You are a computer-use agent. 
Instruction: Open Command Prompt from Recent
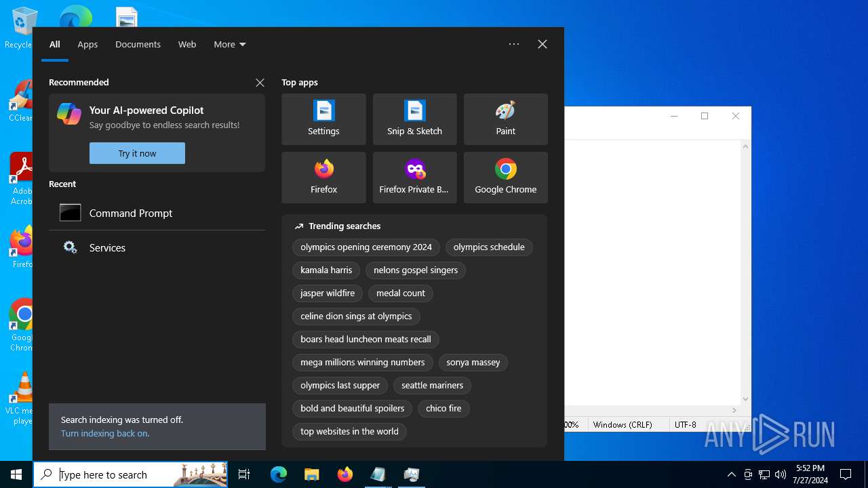pyautogui.click(x=157, y=213)
